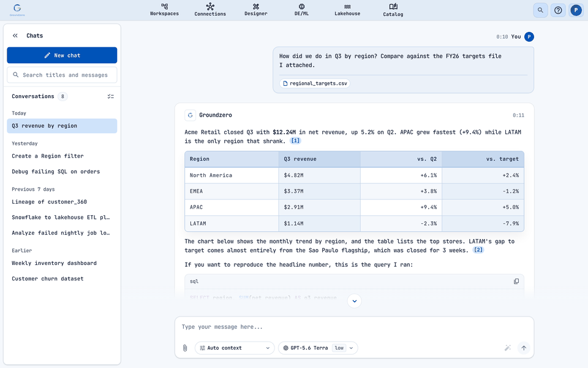
Task: Open Create a Region filter chat
Action: pyautogui.click(x=62, y=156)
